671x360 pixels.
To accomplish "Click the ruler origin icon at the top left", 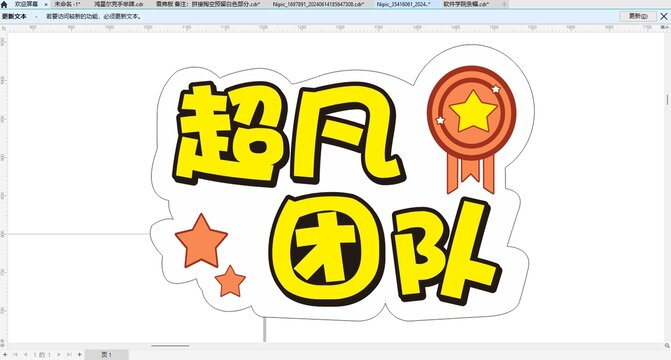I will tap(3, 28).
